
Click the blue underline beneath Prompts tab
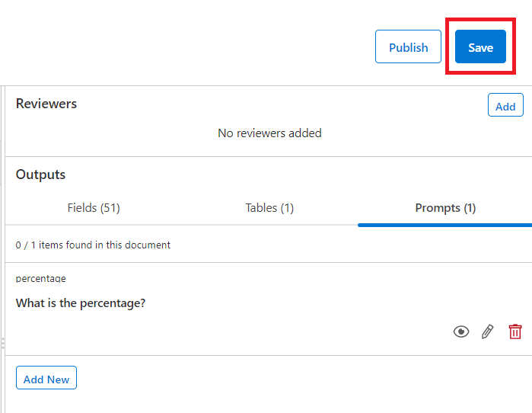click(x=444, y=225)
